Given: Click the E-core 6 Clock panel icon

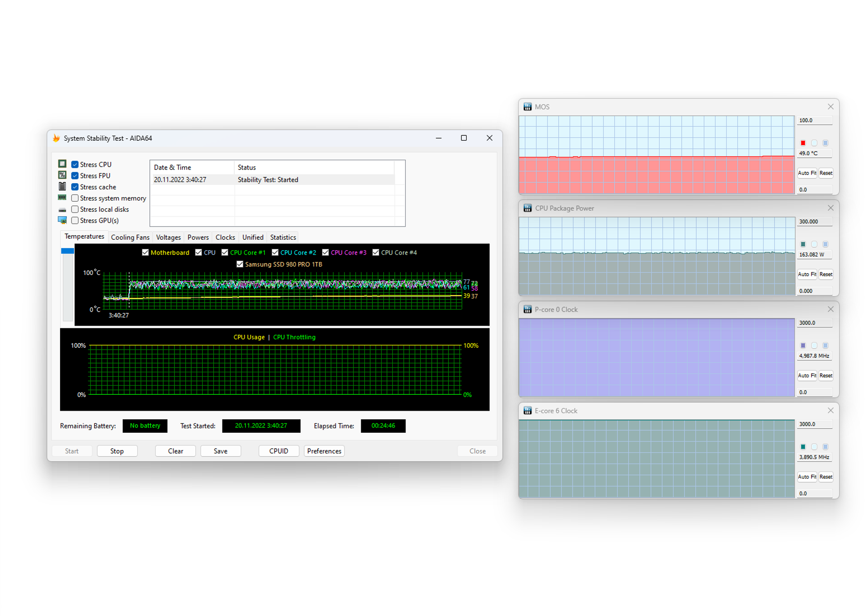Looking at the screenshot, I should coord(528,411).
